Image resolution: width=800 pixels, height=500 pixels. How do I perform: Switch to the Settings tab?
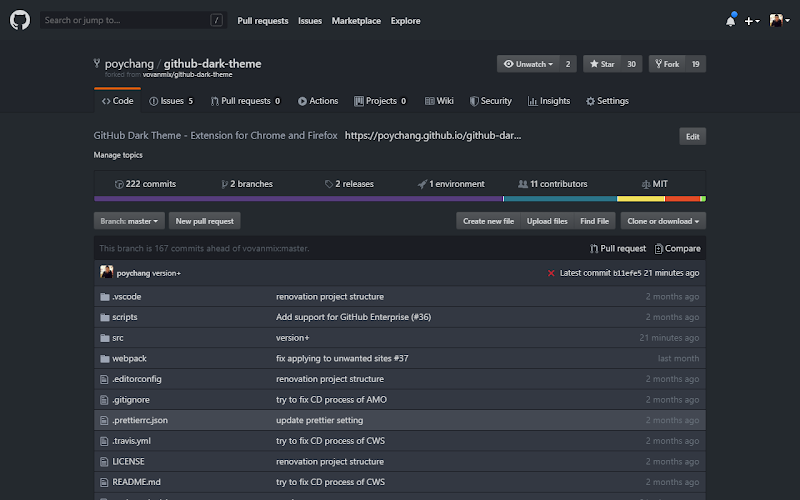(x=607, y=101)
